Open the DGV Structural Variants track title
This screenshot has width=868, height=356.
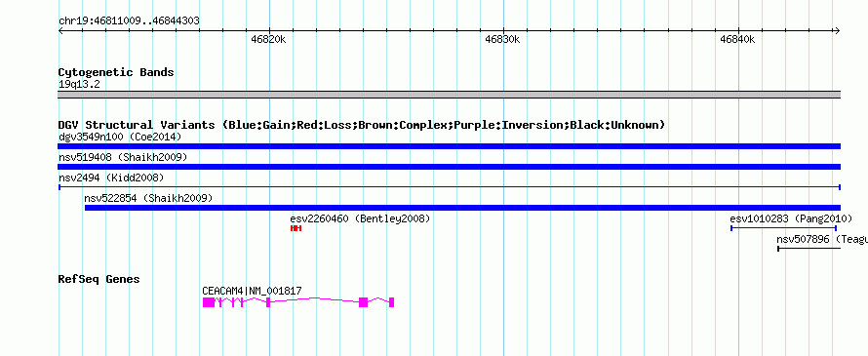pos(361,125)
